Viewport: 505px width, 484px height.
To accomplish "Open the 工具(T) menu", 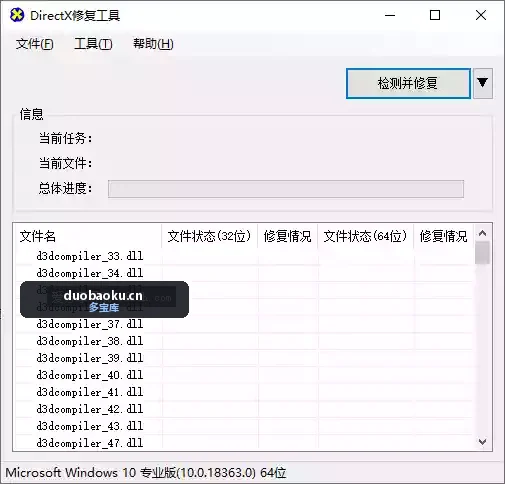I will coord(93,44).
